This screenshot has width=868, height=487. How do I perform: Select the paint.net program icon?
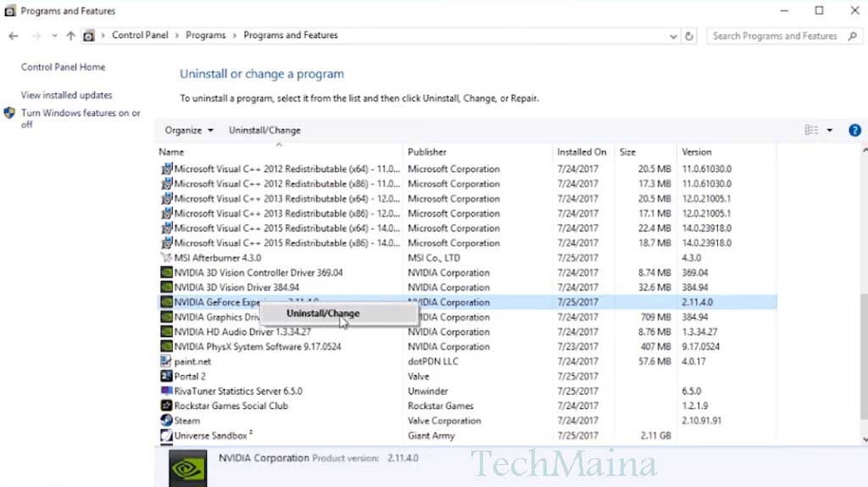[166, 361]
